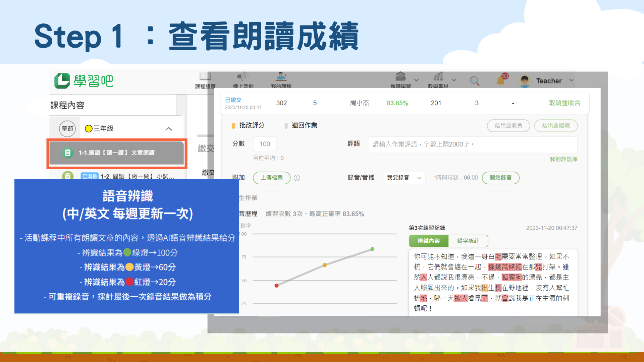Image resolution: width=644 pixels, height=362 pixels.
Task: Click 取消並收合 link
Action: pos(565,103)
